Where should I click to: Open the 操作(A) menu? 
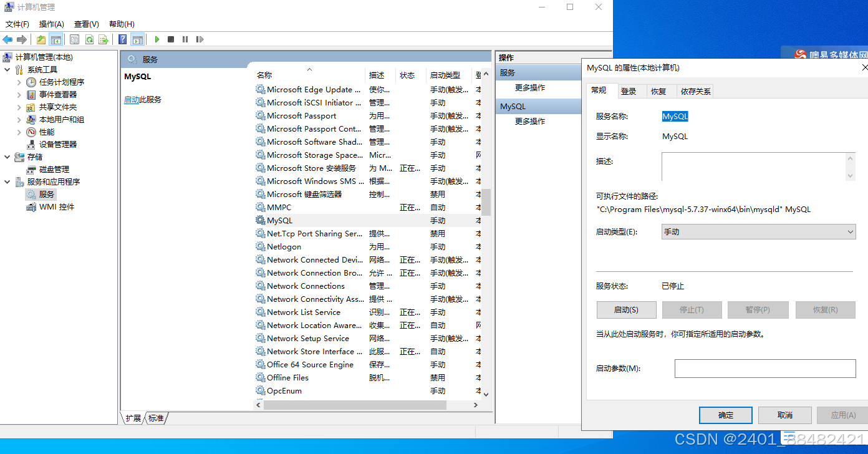pos(52,24)
